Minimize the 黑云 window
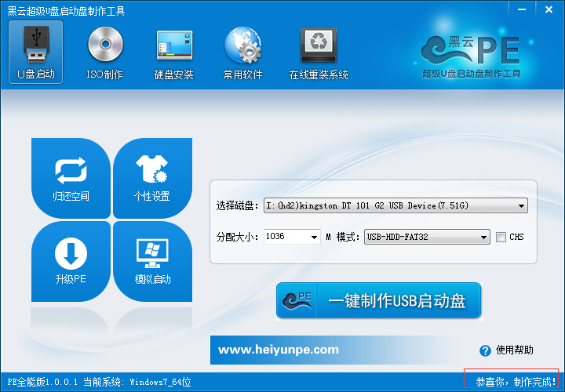 coord(522,9)
